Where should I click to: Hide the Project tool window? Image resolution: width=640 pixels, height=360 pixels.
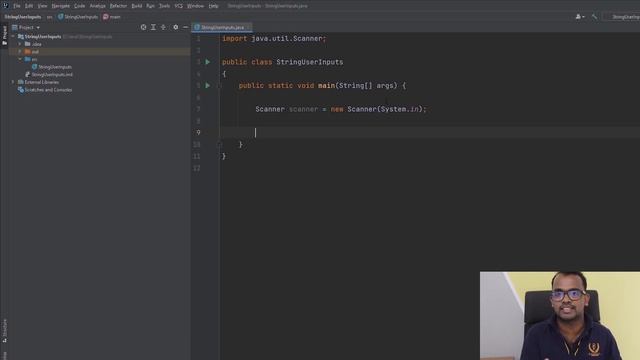(x=185, y=27)
